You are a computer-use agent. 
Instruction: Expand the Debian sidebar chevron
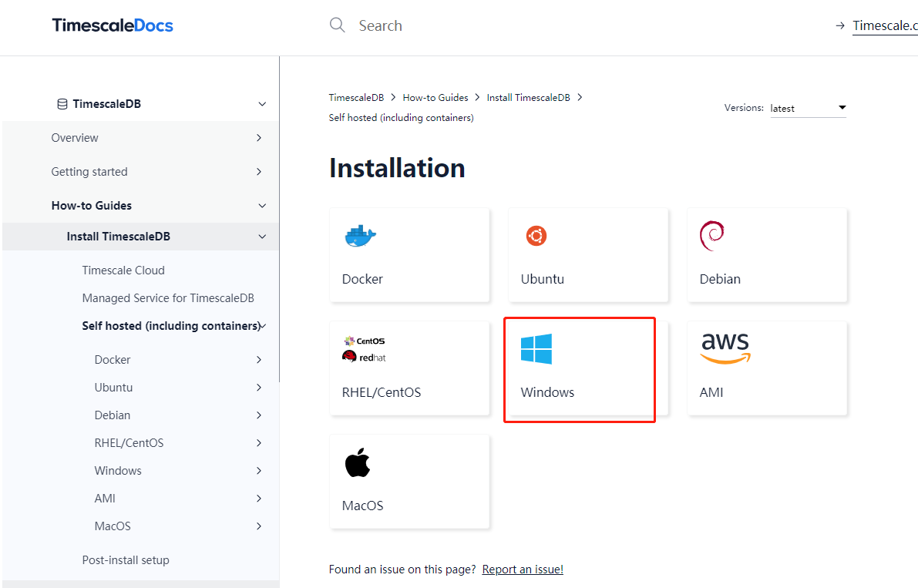[x=259, y=415]
